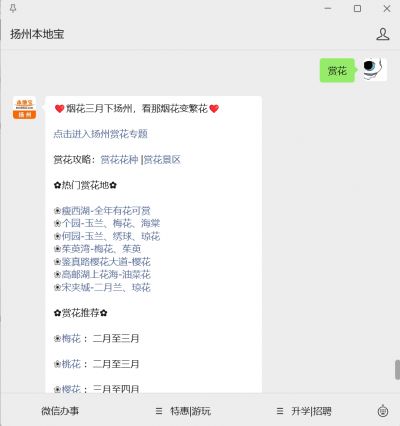Click the 扬州本地宝 sender avatar
The image size is (400, 426).
(24, 108)
